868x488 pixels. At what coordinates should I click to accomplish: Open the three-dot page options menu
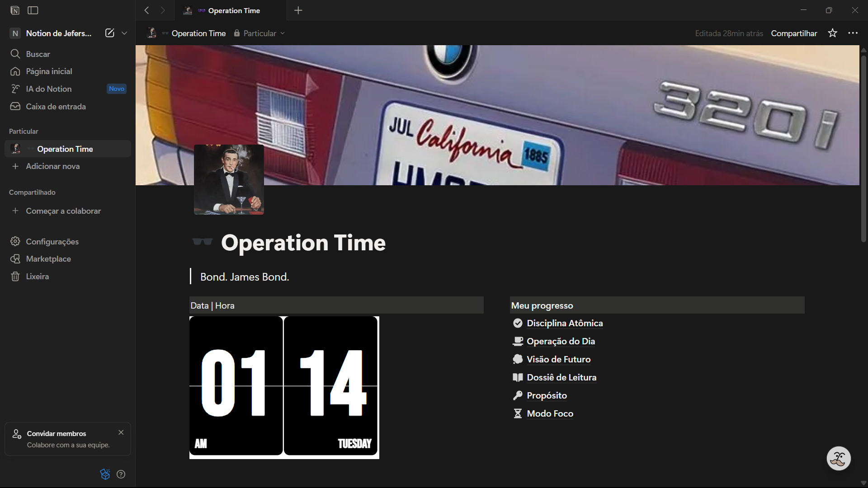point(853,33)
